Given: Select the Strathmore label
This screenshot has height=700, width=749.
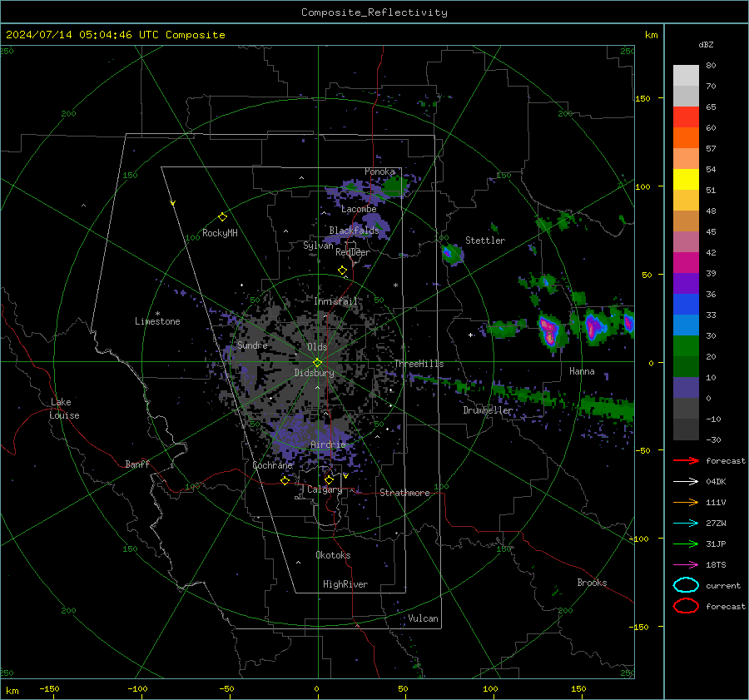Looking at the screenshot, I should click(404, 493).
